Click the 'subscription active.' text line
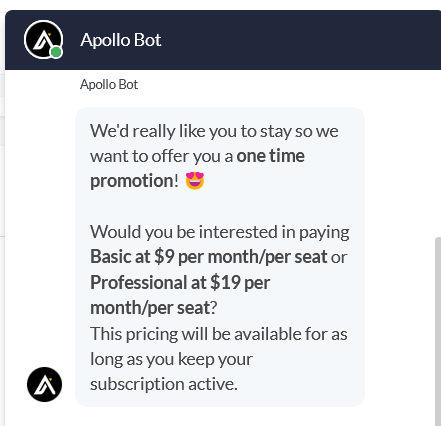The height and width of the screenshot is (426, 441). (x=164, y=384)
